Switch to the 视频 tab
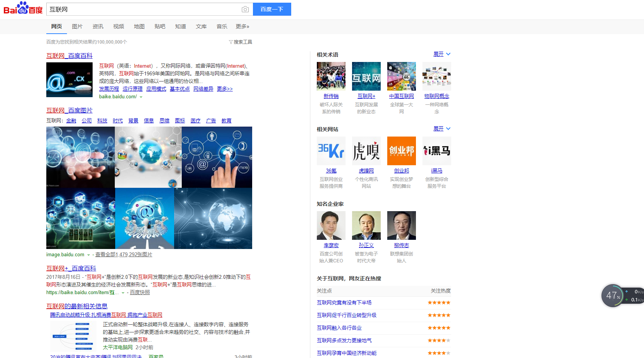This screenshot has width=644, height=358. [119, 26]
